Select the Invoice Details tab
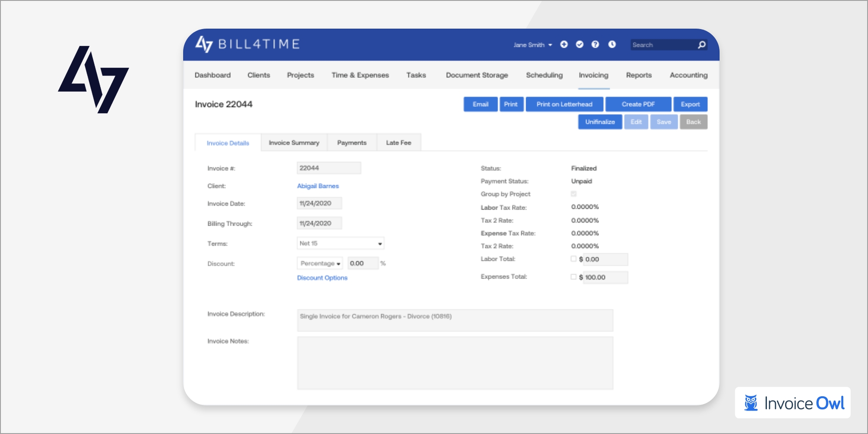 [228, 143]
